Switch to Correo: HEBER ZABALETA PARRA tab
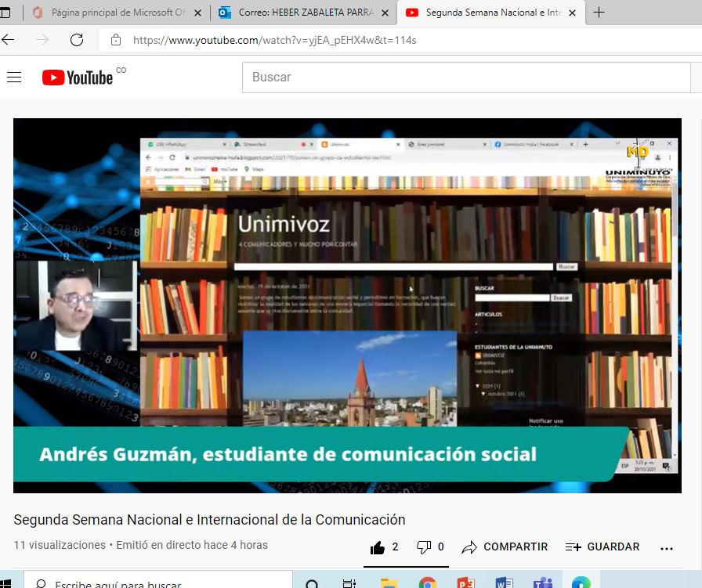This screenshot has width=702, height=588. pyautogui.click(x=306, y=13)
